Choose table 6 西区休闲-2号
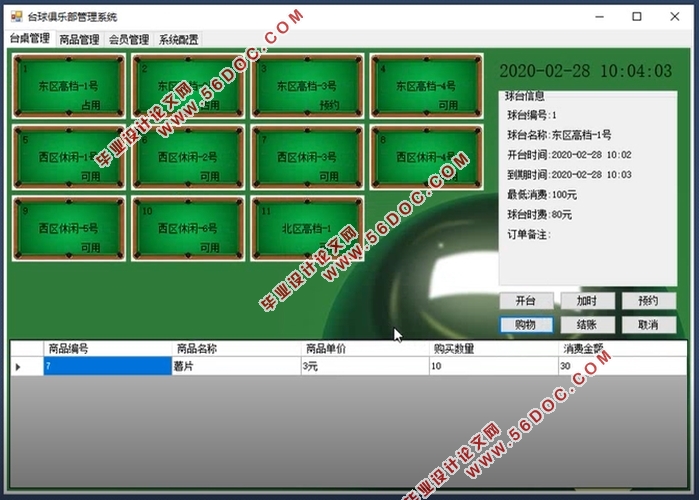The height and width of the screenshot is (500, 699). click(188, 157)
